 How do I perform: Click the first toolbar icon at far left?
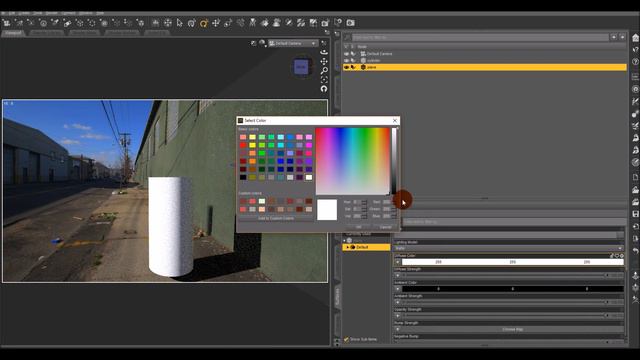7,23
